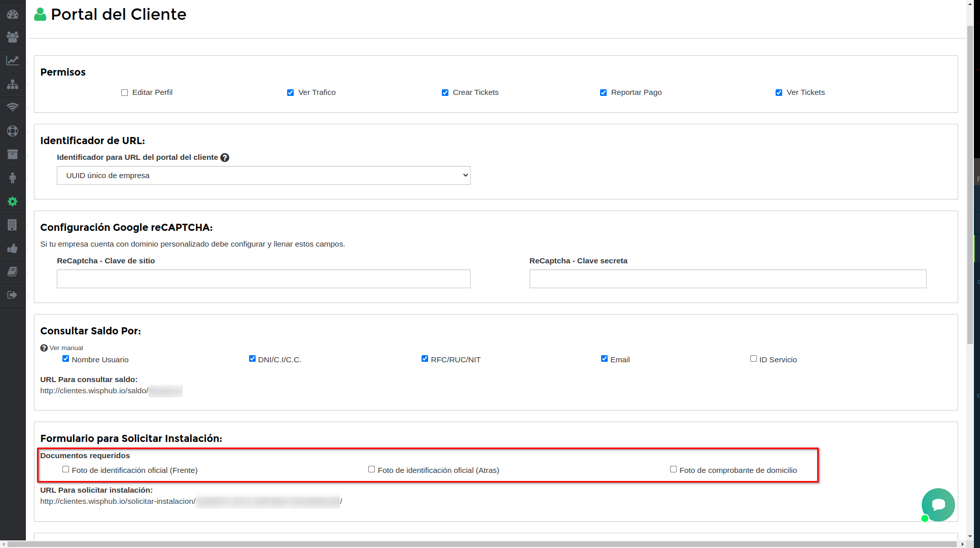Click the solicitar-instalacion URL
980x548 pixels.
tap(191, 501)
